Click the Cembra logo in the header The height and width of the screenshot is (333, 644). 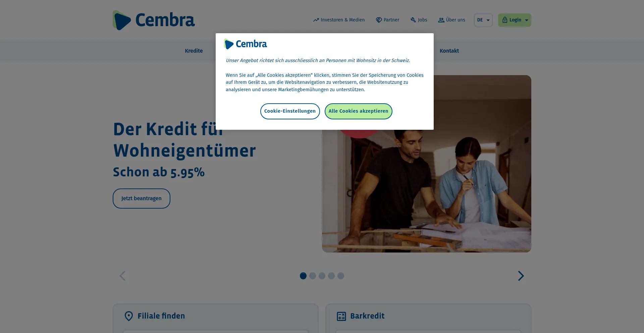click(x=154, y=20)
